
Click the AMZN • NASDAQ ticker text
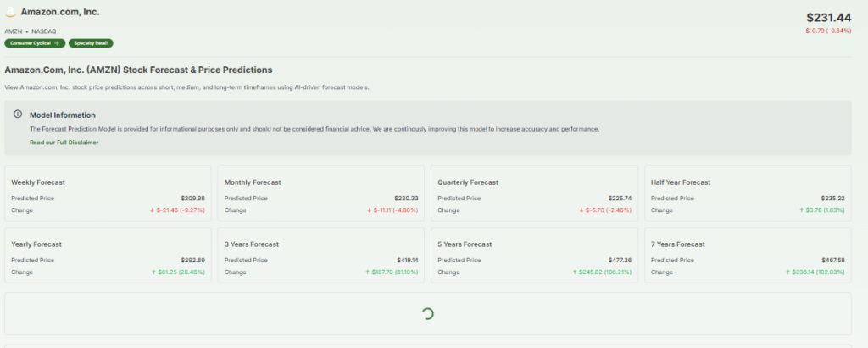pos(31,31)
